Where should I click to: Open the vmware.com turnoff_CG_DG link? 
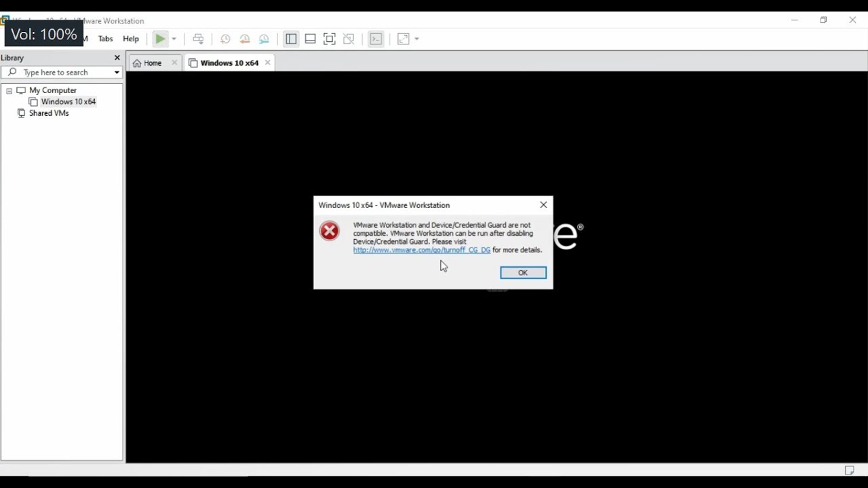[x=422, y=250]
